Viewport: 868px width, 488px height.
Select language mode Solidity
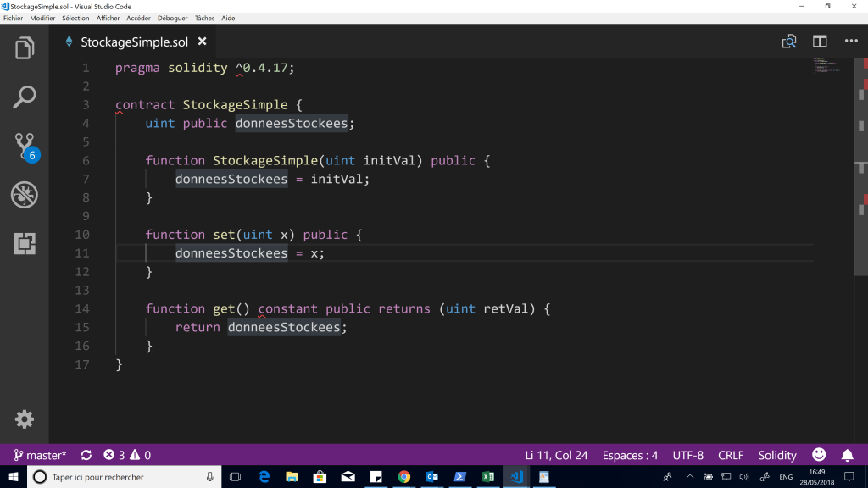coord(777,455)
